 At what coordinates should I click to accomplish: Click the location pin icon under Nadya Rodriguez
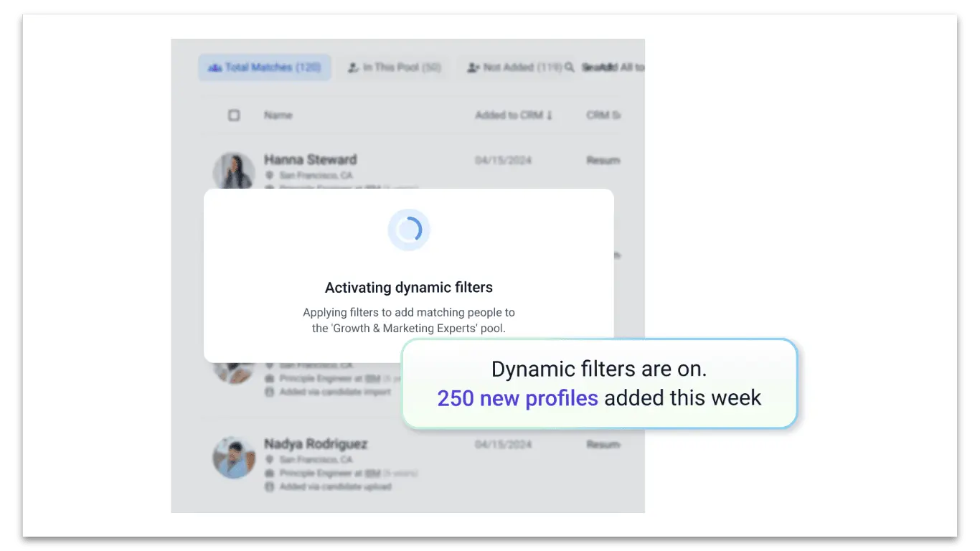pyautogui.click(x=270, y=459)
